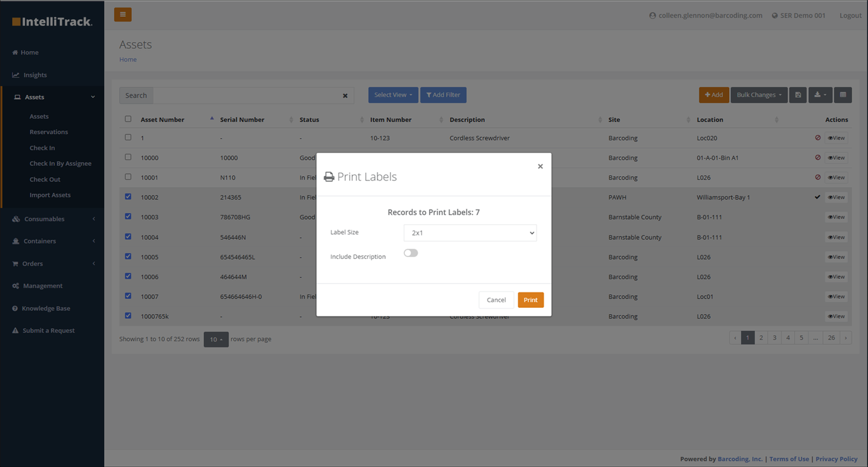The image size is (868, 467).
Task: Open the Bulk Changes dropdown
Action: tap(759, 95)
